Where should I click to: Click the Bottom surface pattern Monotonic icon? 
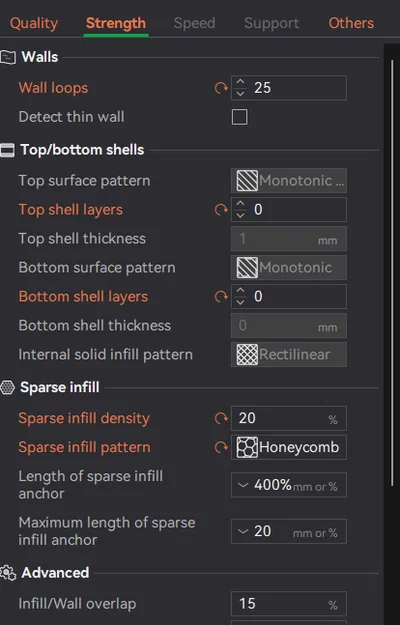coord(247,267)
